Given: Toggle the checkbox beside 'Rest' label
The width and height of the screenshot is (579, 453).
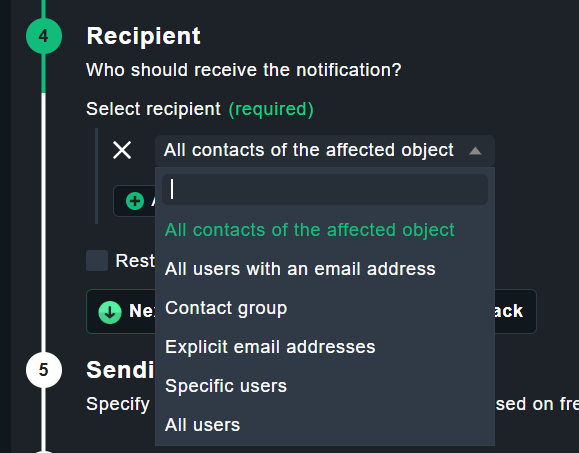Looking at the screenshot, I should (97, 261).
